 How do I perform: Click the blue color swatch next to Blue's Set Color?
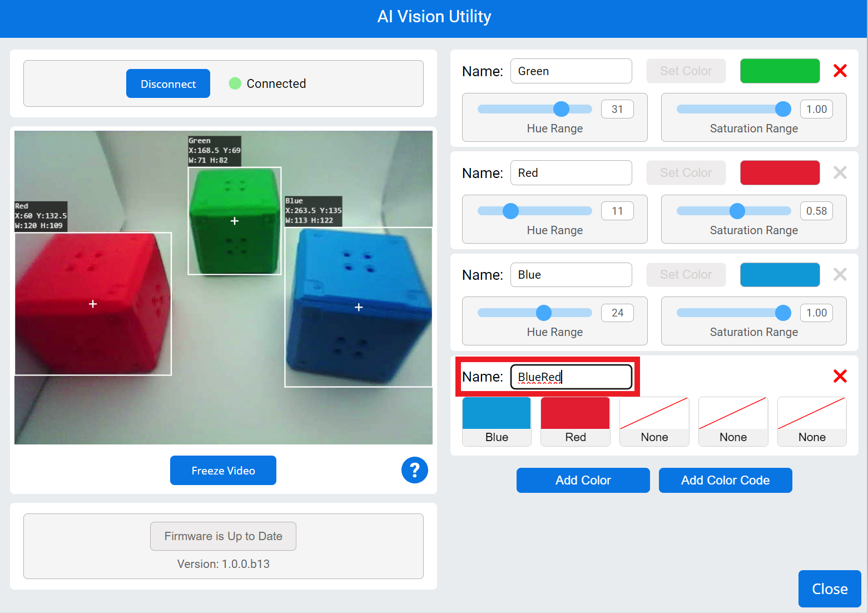780,274
